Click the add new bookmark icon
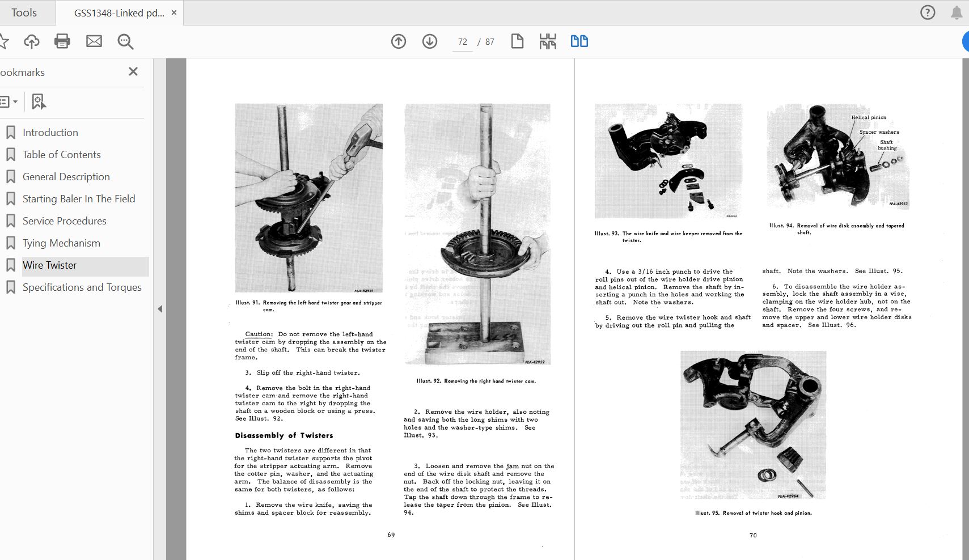969x560 pixels. (x=38, y=101)
